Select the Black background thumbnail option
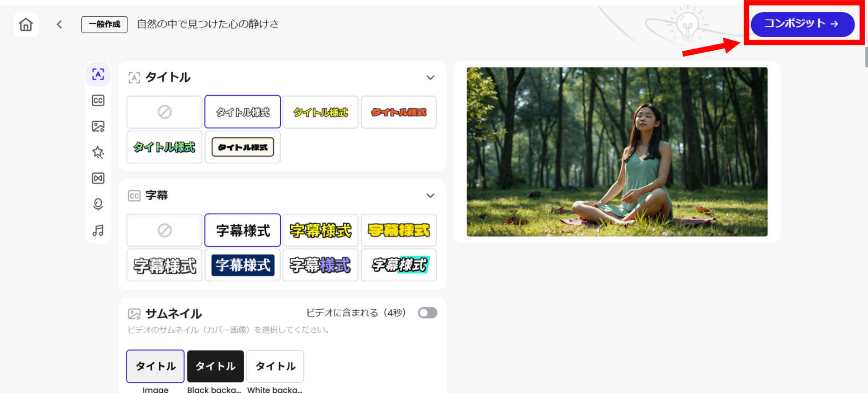This screenshot has height=393, width=868. click(215, 366)
